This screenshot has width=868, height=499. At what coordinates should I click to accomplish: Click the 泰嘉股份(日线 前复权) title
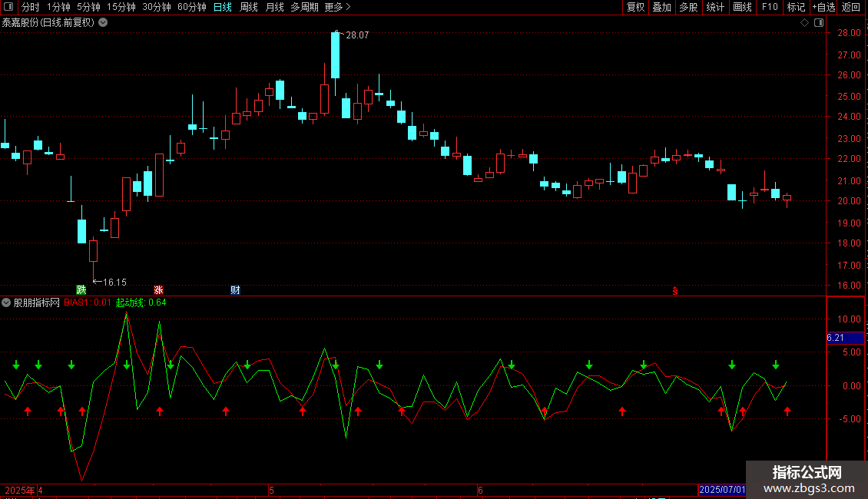pyautogui.click(x=48, y=23)
